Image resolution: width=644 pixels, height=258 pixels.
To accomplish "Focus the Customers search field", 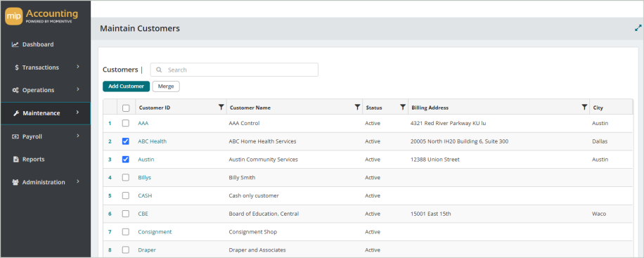I will coord(234,70).
